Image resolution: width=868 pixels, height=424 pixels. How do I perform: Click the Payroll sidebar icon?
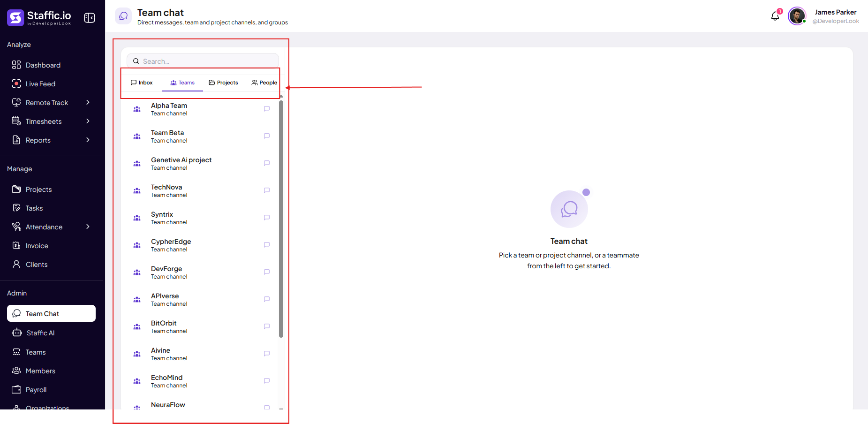[x=16, y=389]
